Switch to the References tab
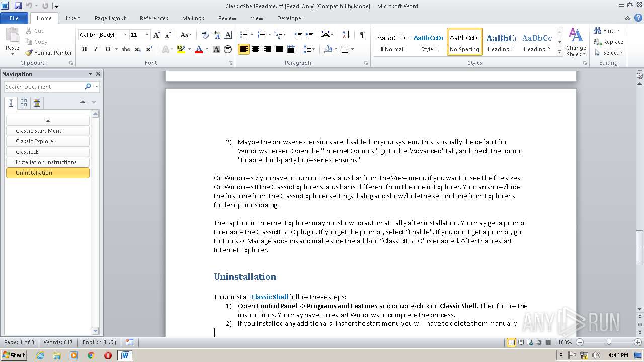The image size is (644, 362). [154, 18]
